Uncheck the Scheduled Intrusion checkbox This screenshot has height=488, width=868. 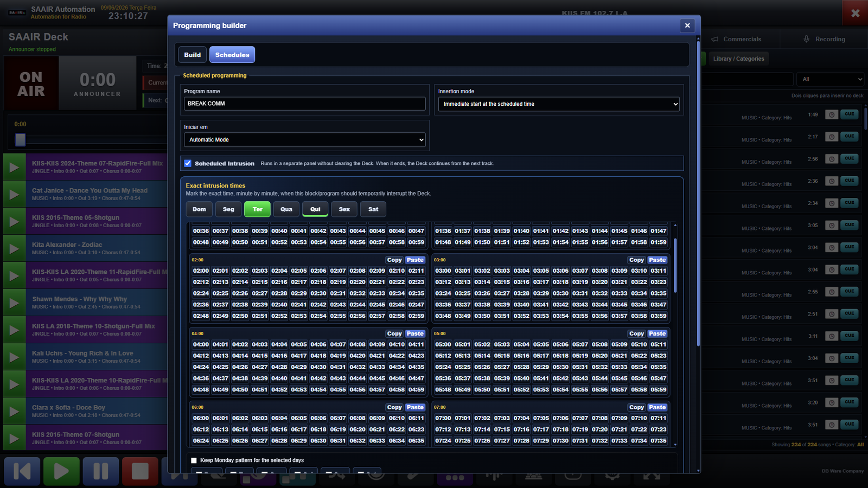point(188,163)
